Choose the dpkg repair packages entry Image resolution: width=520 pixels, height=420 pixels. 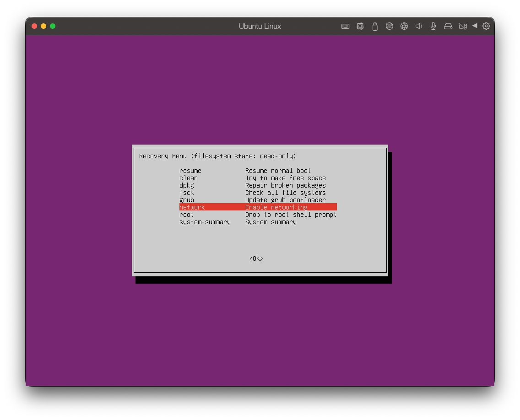pos(258,185)
